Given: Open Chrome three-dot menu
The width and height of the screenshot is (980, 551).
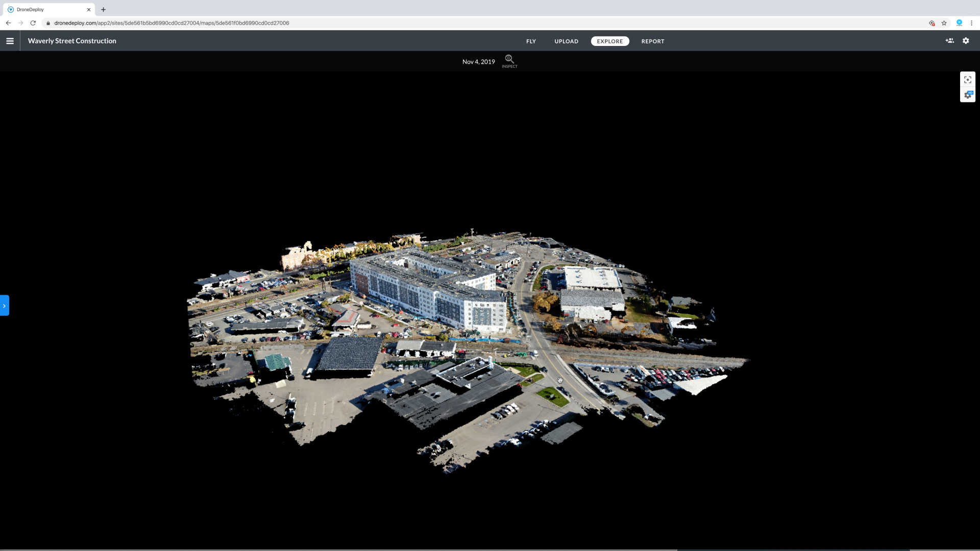Looking at the screenshot, I should pos(972,23).
